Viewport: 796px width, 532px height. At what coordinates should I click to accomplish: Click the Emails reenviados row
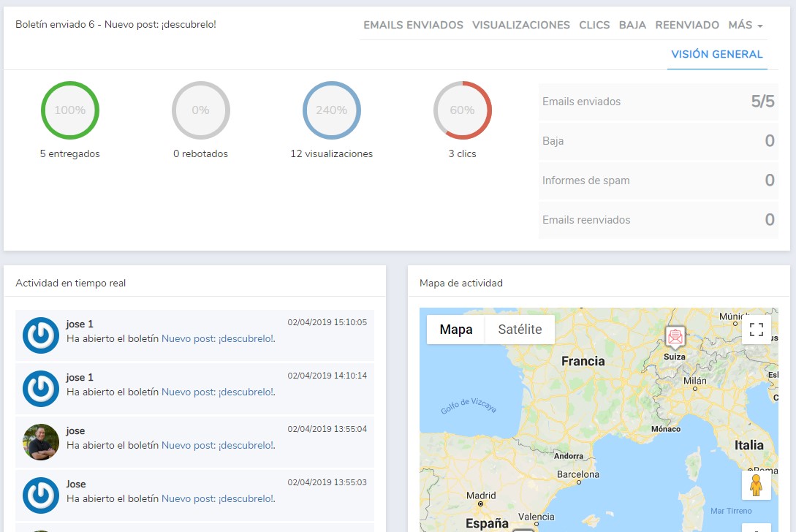pos(659,220)
